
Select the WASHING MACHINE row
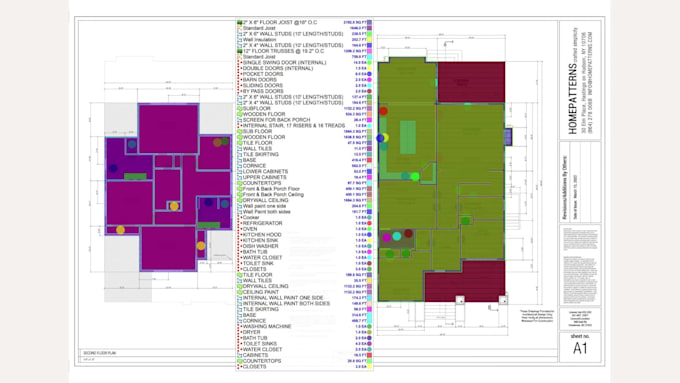click(304, 326)
